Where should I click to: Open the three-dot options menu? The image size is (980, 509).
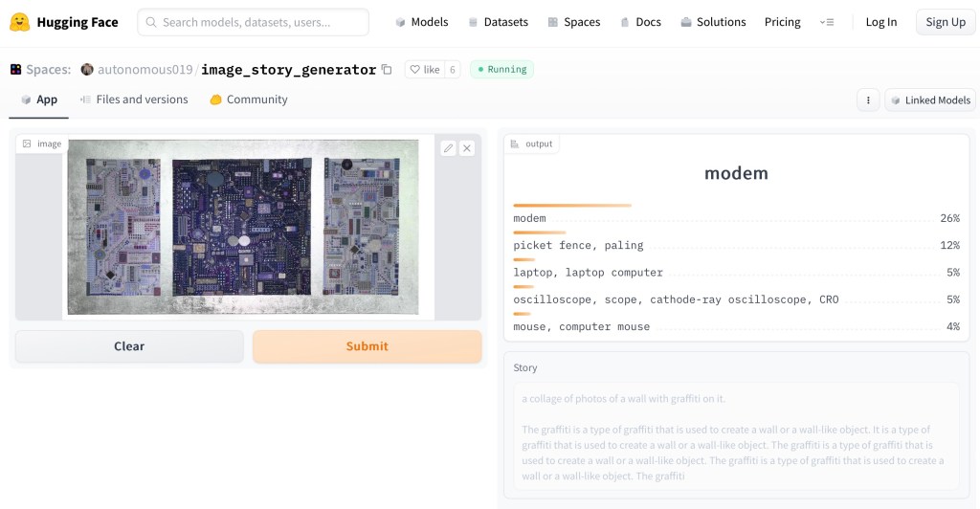click(868, 100)
